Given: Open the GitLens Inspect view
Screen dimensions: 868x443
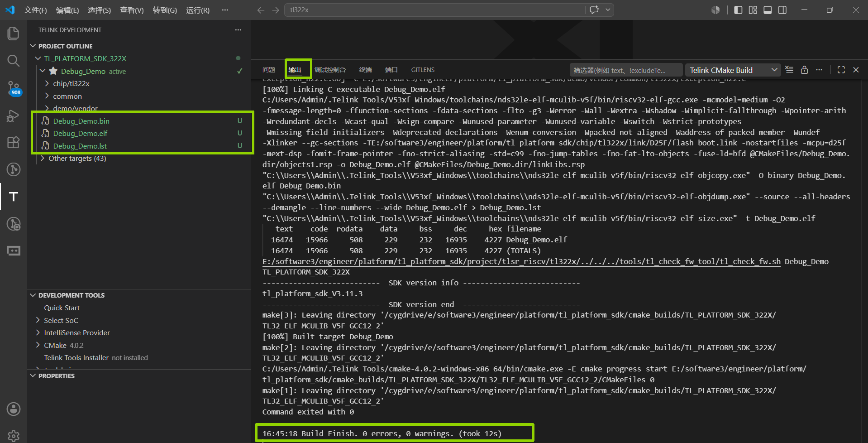Looking at the screenshot, I should coord(14,224).
